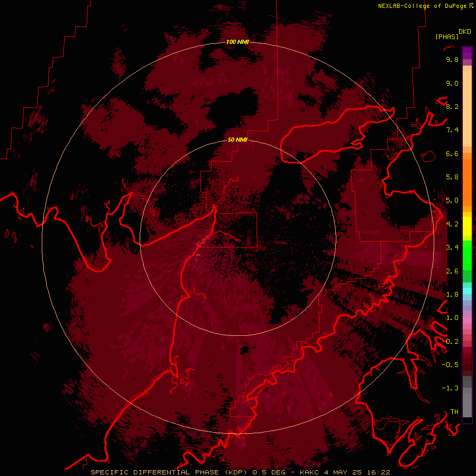The height and width of the screenshot is (476, 476).
Task: Click the 5.0 legend value
Action: [452, 200]
